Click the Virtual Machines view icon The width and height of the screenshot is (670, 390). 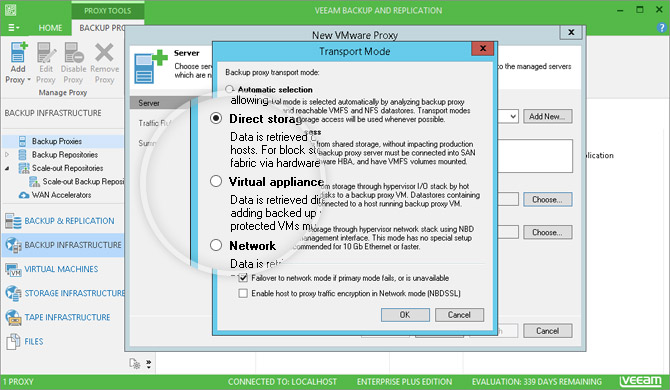coord(13,270)
